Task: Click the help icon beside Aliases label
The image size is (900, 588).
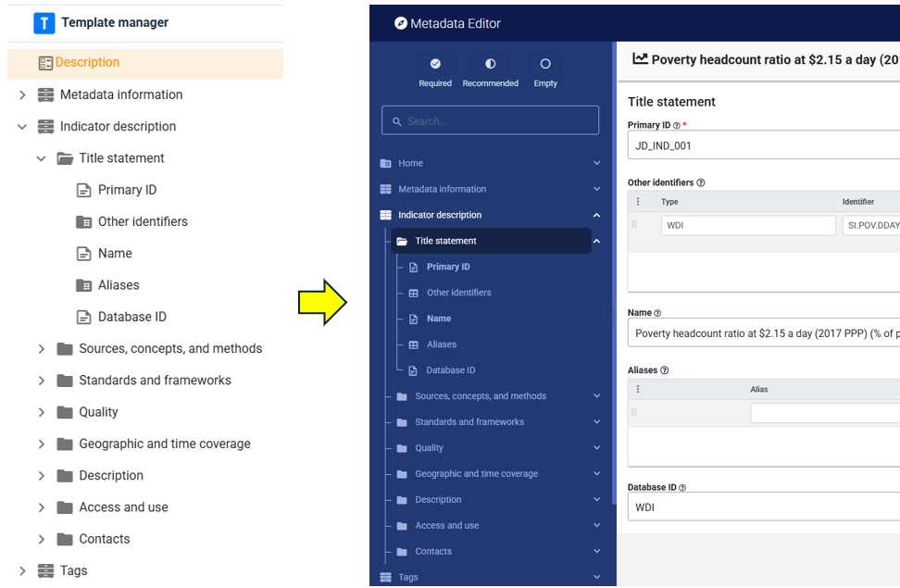Action: click(664, 370)
